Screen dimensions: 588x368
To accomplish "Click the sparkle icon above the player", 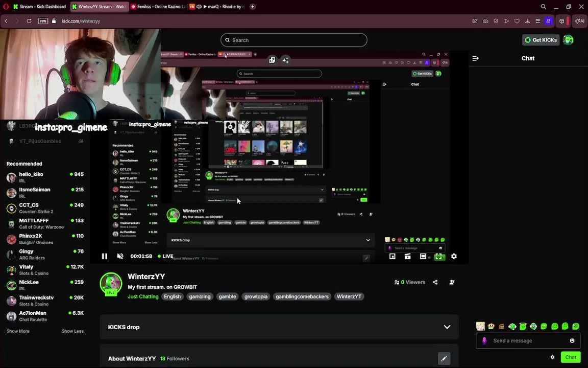I will tap(285, 60).
